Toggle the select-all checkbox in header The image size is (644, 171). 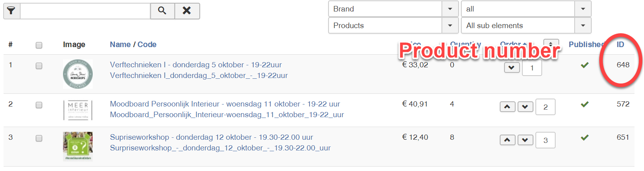point(39,45)
